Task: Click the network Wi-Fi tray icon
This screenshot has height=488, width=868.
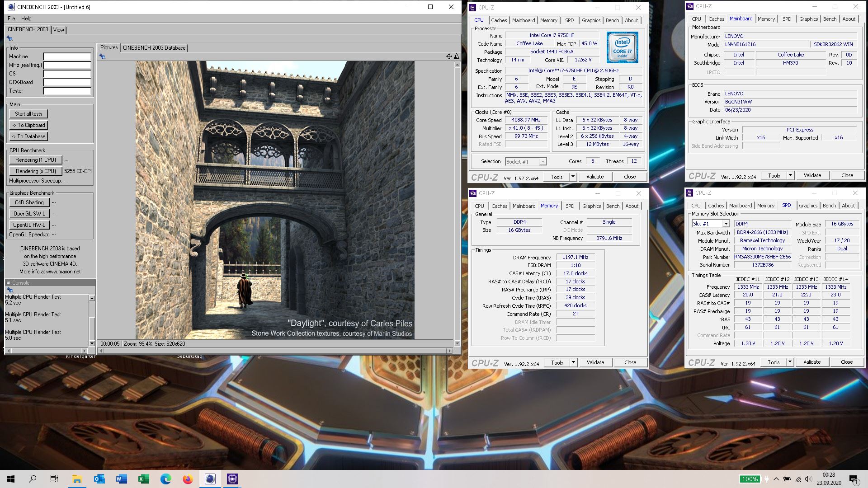Action: coord(798,479)
